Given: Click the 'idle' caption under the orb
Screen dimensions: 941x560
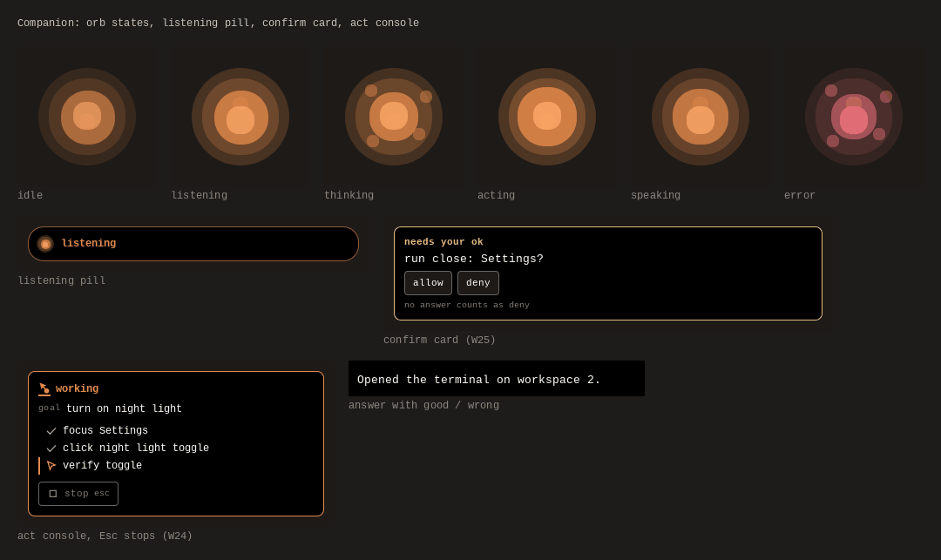Looking at the screenshot, I should [30, 195].
